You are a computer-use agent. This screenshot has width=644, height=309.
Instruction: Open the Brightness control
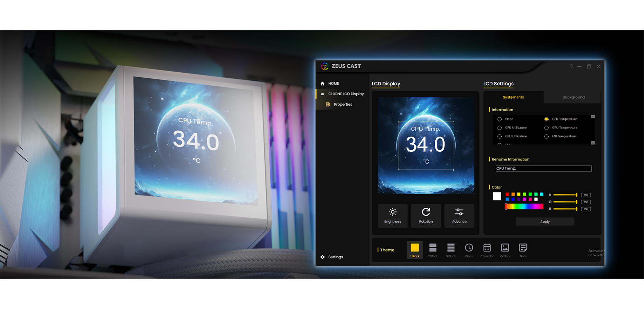click(x=393, y=216)
